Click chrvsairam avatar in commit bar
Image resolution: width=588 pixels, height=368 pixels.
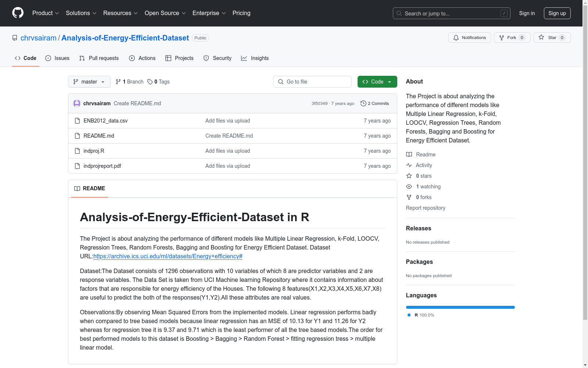tap(77, 103)
